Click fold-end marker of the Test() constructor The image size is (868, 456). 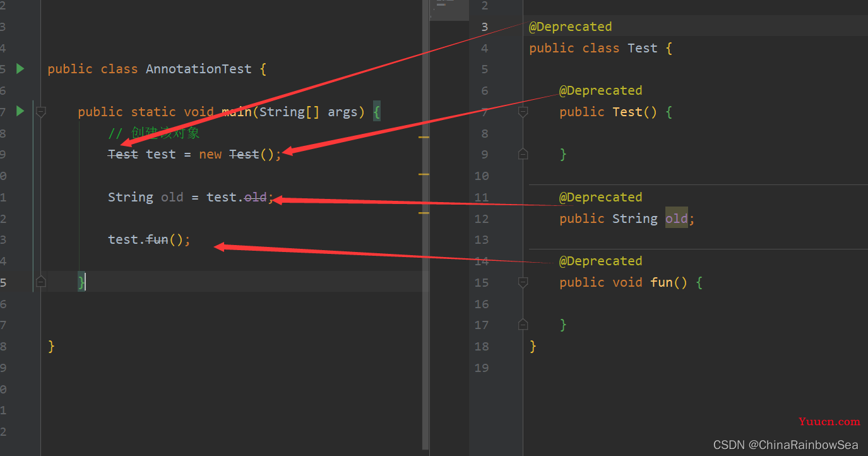[523, 153]
